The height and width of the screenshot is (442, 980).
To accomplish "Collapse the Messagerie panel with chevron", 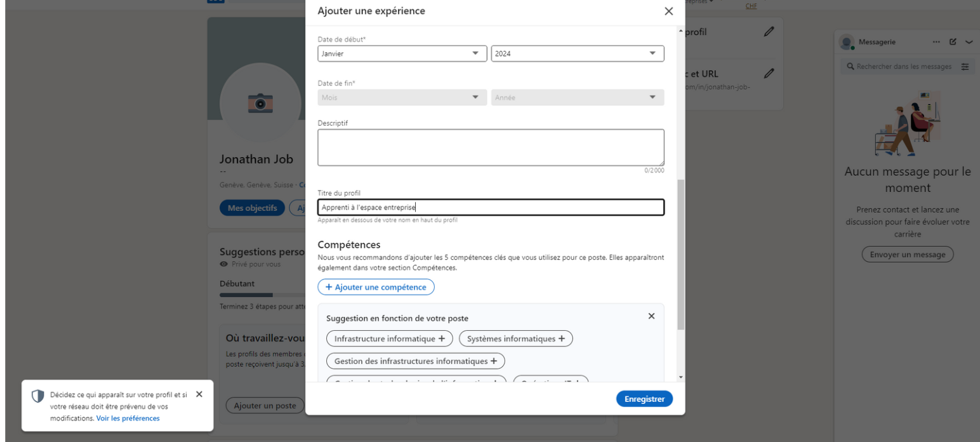I will point(969,42).
